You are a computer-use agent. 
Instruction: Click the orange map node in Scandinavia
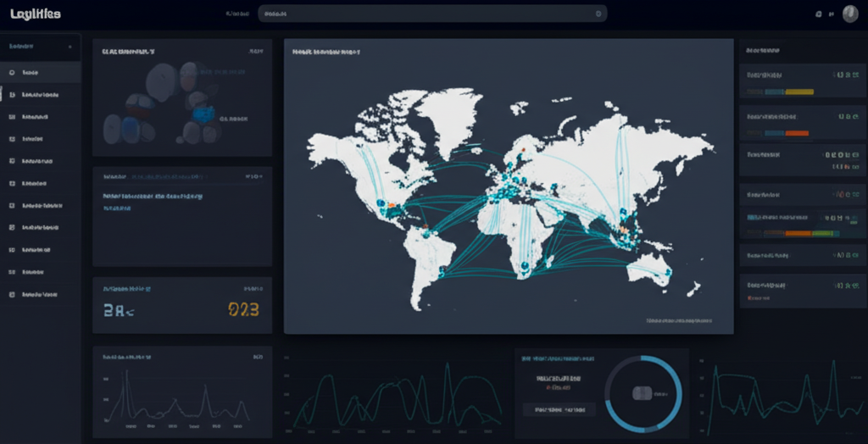(523, 148)
